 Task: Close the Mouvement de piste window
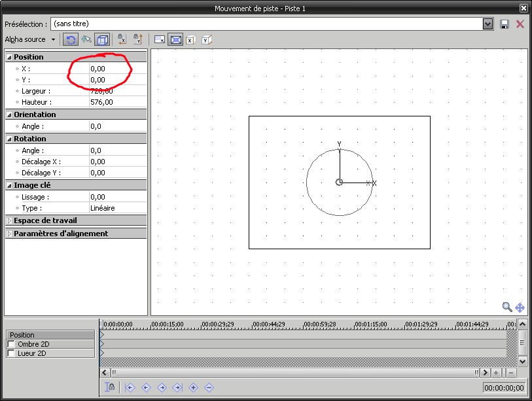(523, 8)
